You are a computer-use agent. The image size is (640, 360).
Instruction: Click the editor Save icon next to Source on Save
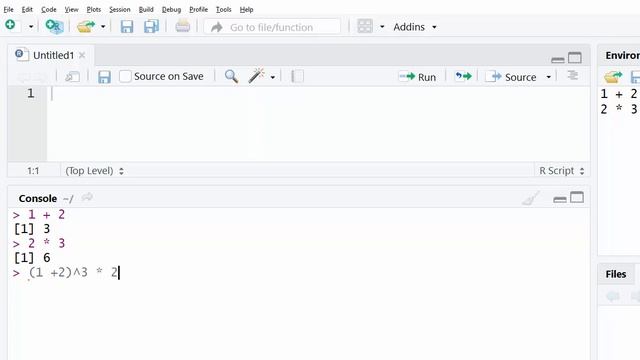coord(104,76)
